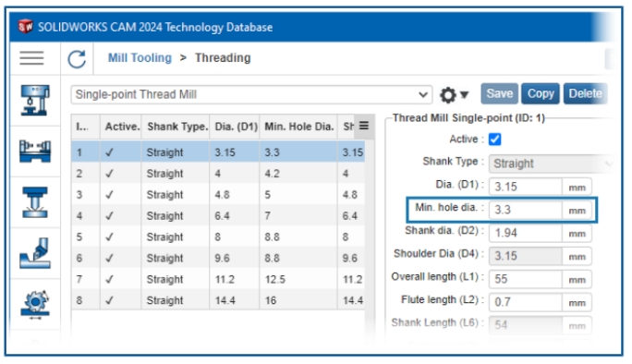Open the hamburger navigation menu

31,58
